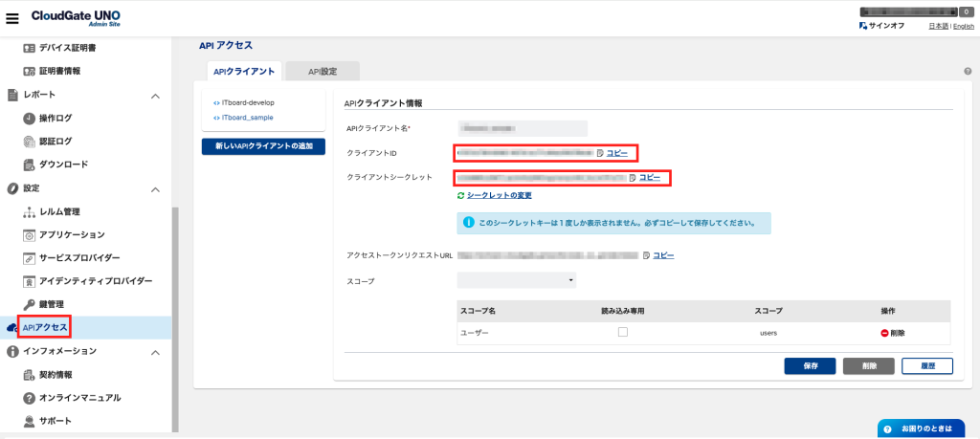Open the hamburger menu icon
Viewport: 980px width, 439px height.
(12, 18)
